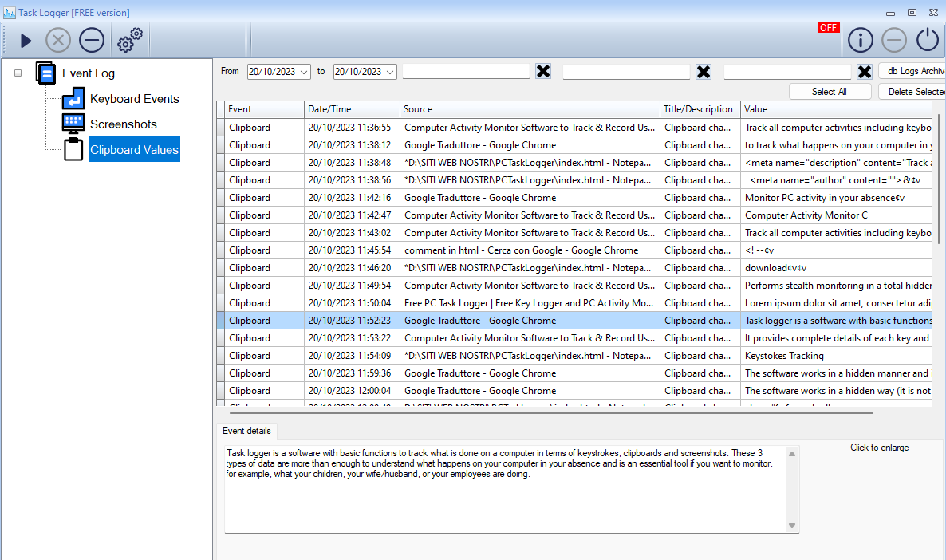This screenshot has width=946, height=560.
Task: Open the info about icon
Action: point(860,40)
